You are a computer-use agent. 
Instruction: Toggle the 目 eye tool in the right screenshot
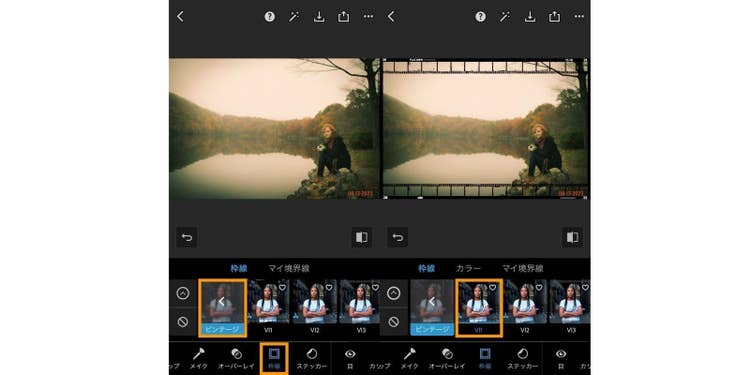(x=561, y=359)
